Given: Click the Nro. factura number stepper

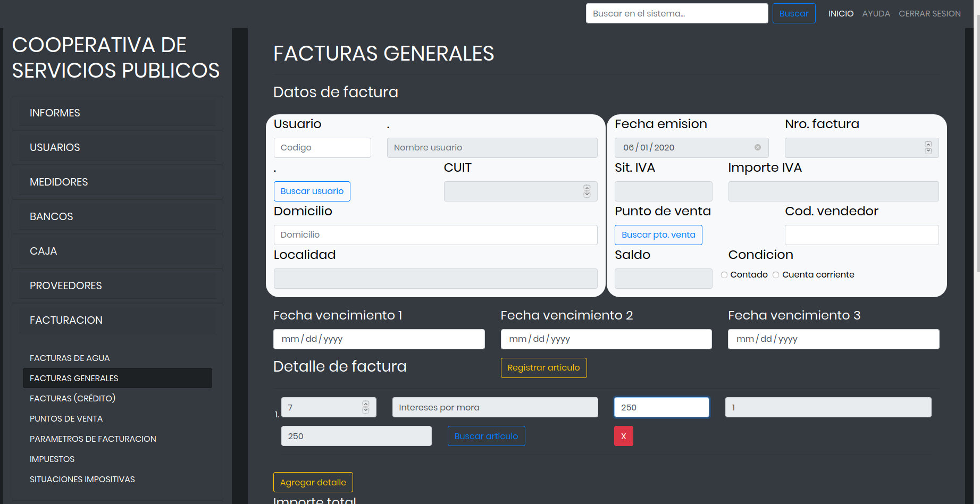Looking at the screenshot, I should pos(928,147).
